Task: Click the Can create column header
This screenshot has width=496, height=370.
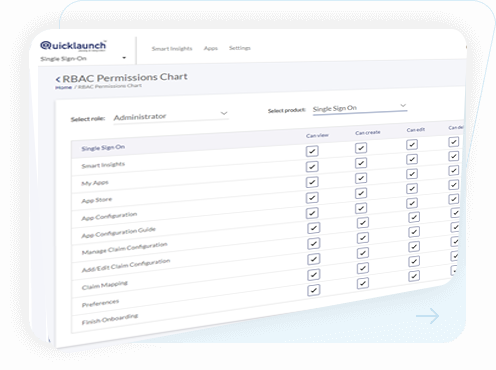Action: (368, 132)
